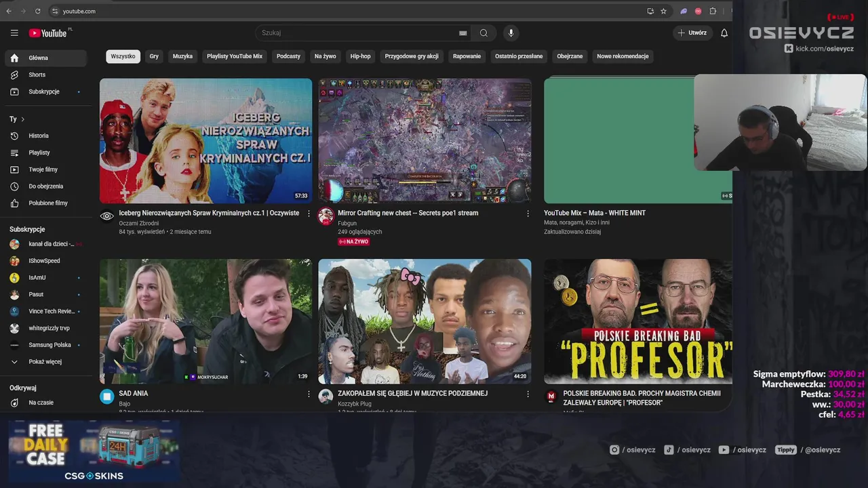The height and width of the screenshot is (488, 868).
Task: Bookmark page with star icon
Action: 664,11
